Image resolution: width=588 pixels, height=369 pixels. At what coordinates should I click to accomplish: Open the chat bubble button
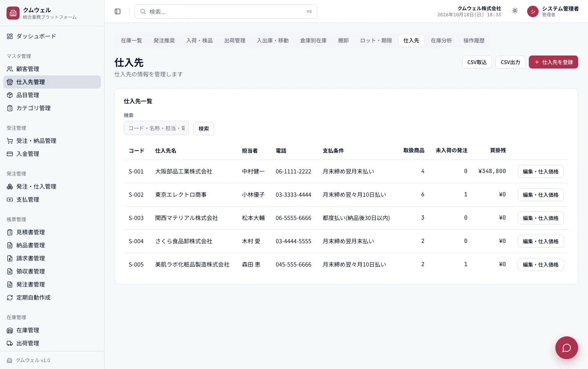(566, 348)
